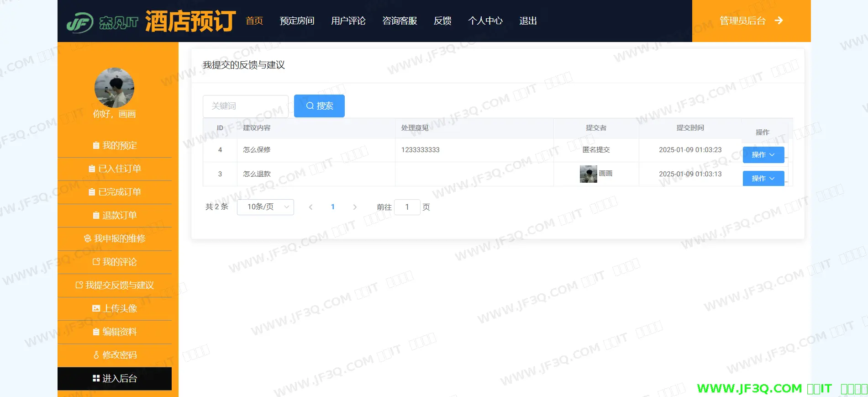This screenshot has width=868, height=397.
Task: Click 进入后台 at sidebar bottom
Action: [115, 378]
